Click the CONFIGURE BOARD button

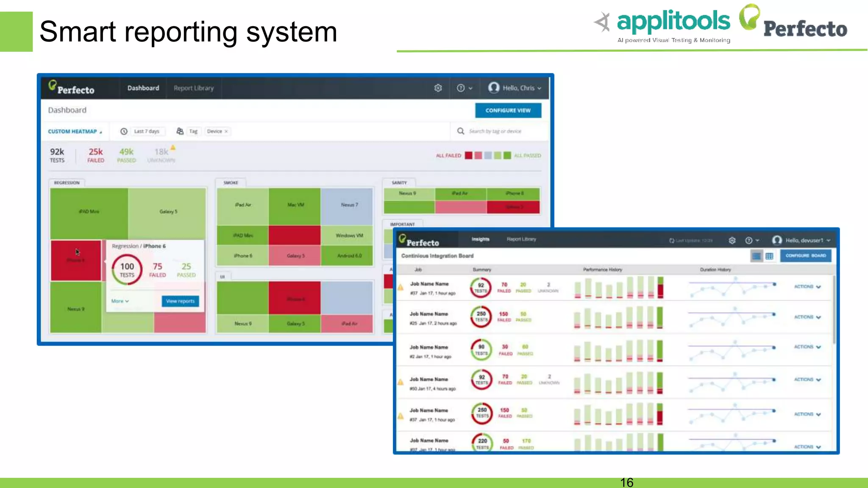(805, 256)
